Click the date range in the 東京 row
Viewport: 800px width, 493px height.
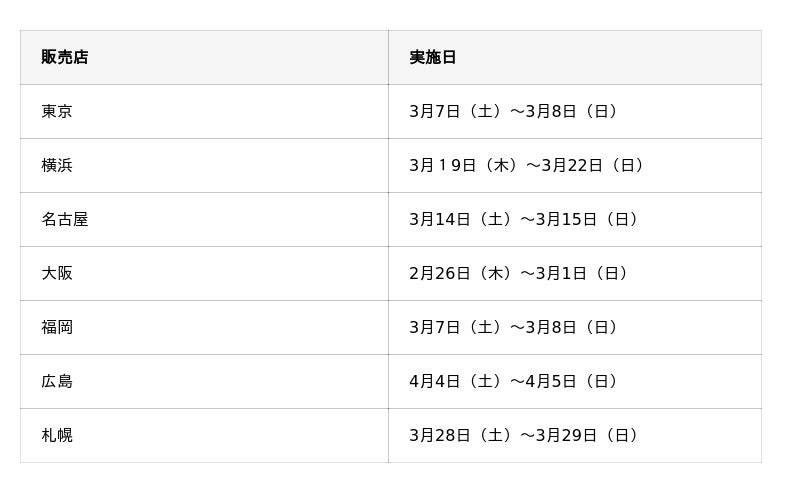pos(514,112)
